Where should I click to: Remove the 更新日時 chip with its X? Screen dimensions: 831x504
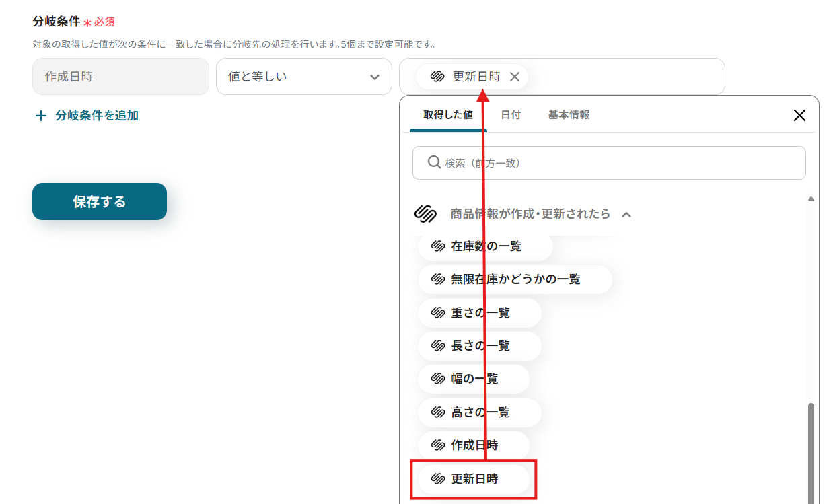tap(515, 77)
